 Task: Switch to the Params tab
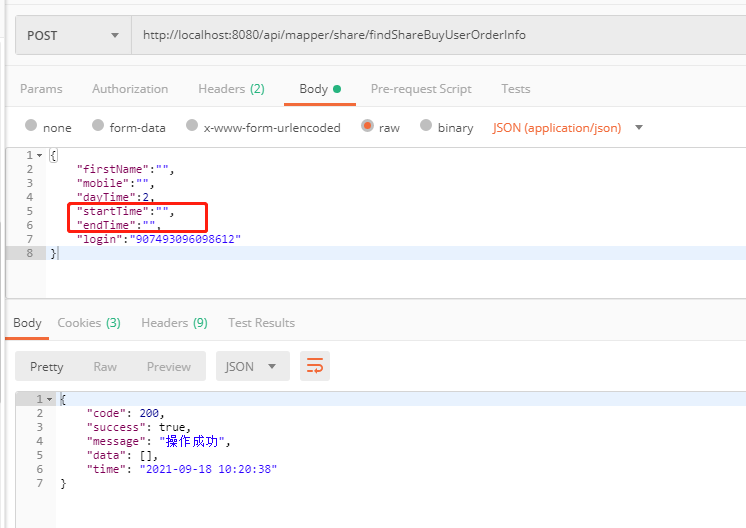click(x=41, y=89)
